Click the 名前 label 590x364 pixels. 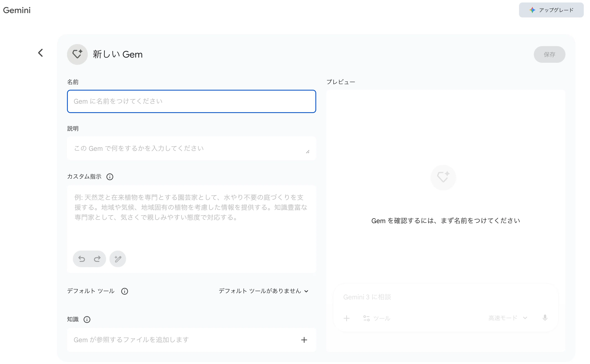[73, 82]
